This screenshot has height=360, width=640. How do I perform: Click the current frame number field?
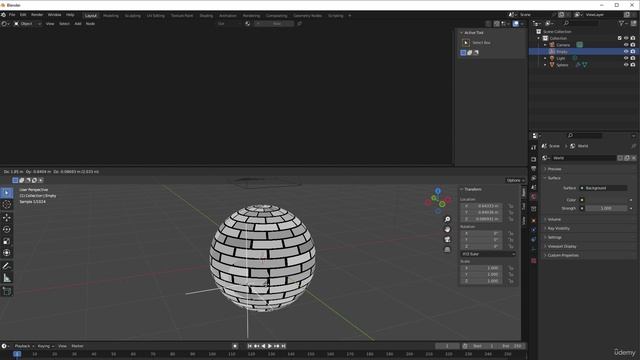pos(447,346)
